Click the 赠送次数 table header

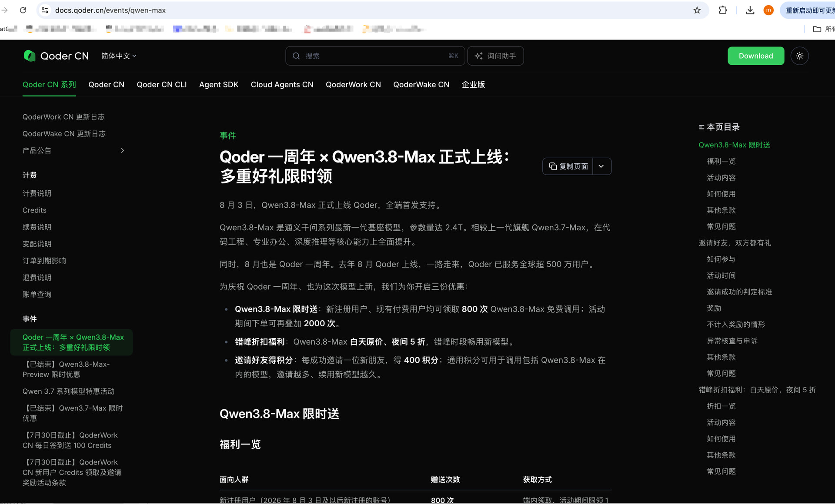[445, 480]
